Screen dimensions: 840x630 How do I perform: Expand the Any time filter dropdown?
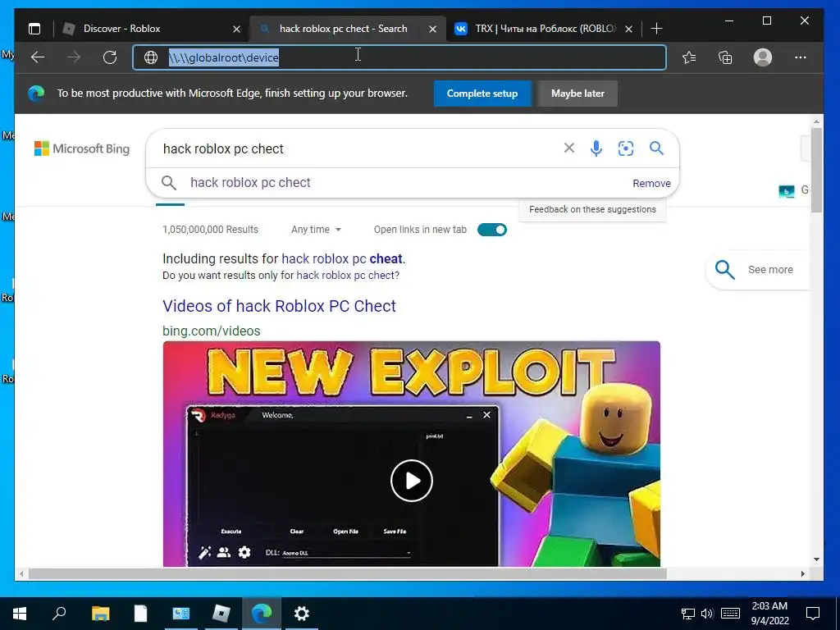[316, 230]
